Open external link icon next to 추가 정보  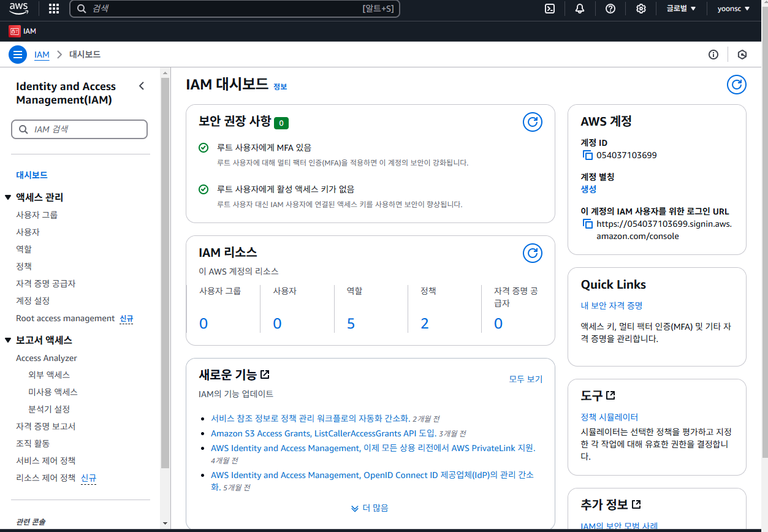click(636, 504)
